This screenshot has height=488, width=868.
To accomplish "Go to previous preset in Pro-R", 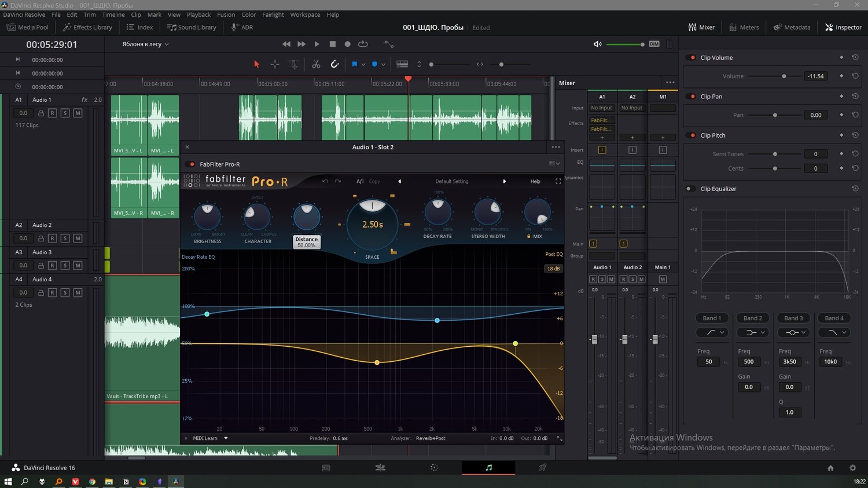I will click(x=399, y=181).
